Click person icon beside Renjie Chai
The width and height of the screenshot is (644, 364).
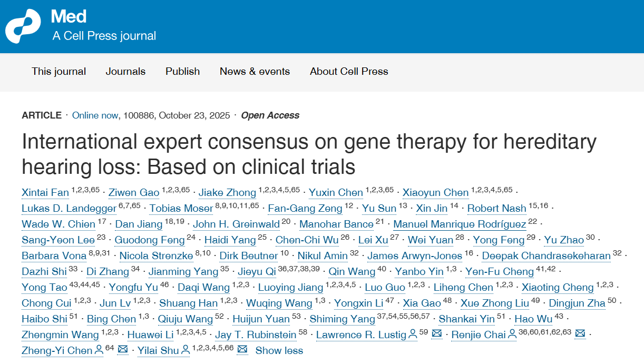pos(511,334)
